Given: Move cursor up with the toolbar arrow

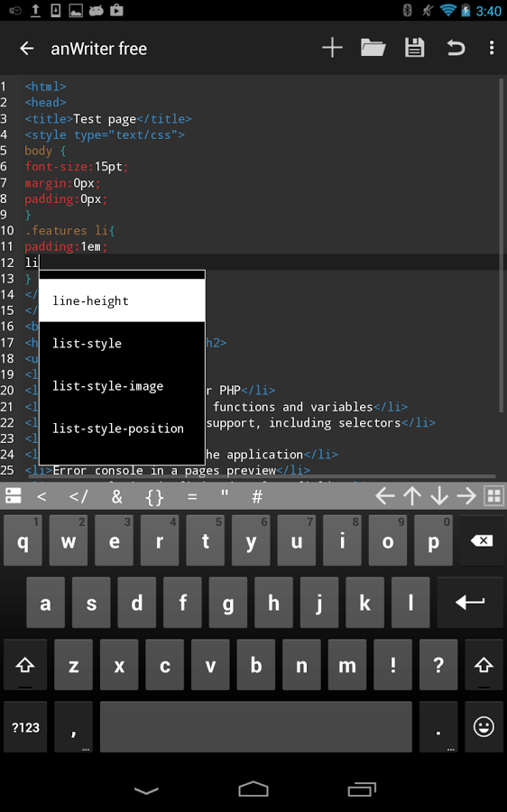Looking at the screenshot, I should coord(412,496).
